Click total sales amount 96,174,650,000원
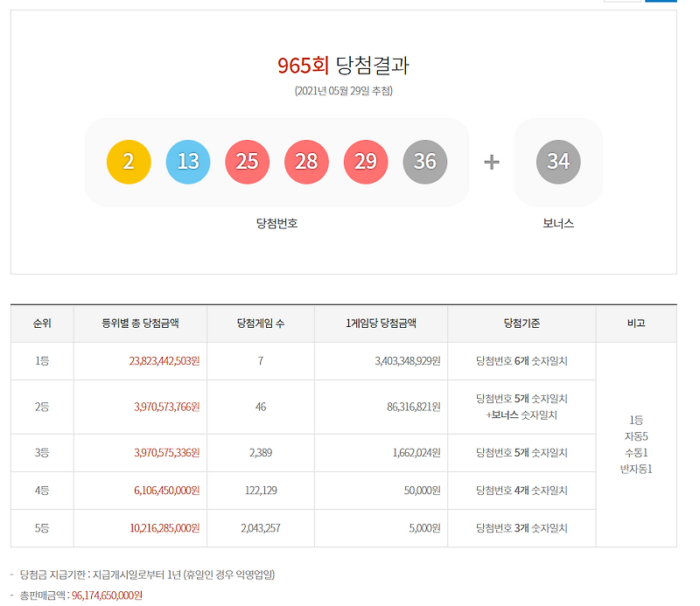700x606 pixels. (107, 596)
